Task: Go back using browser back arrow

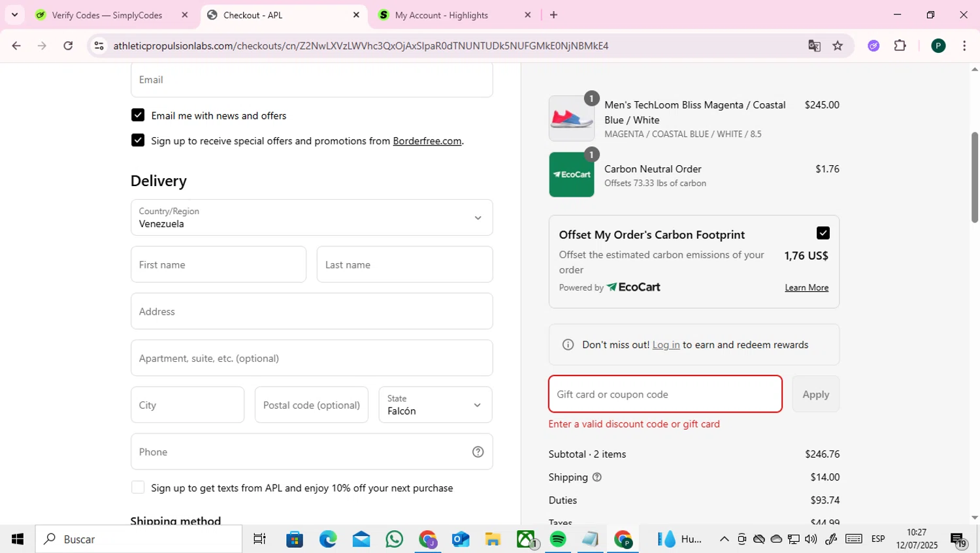Action: pos(16,46)
